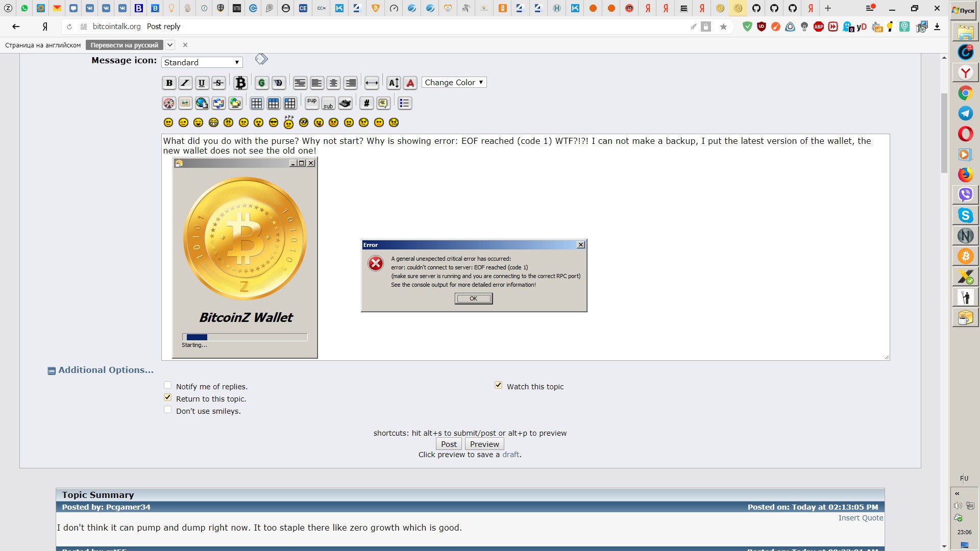The height and width of the screenshot is (551, 980).
Task: Open the browser downloads arrow icon
Action: [937, 27]
